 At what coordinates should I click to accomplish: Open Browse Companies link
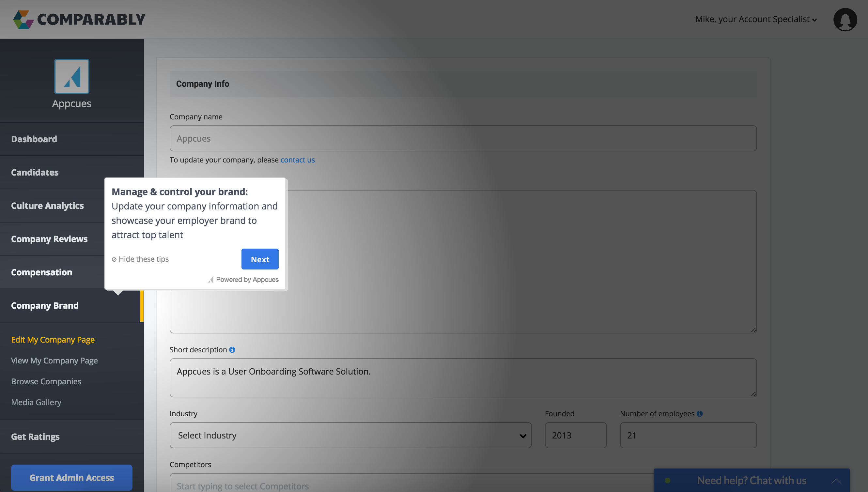pyautogui.click(x=46, y=381)
